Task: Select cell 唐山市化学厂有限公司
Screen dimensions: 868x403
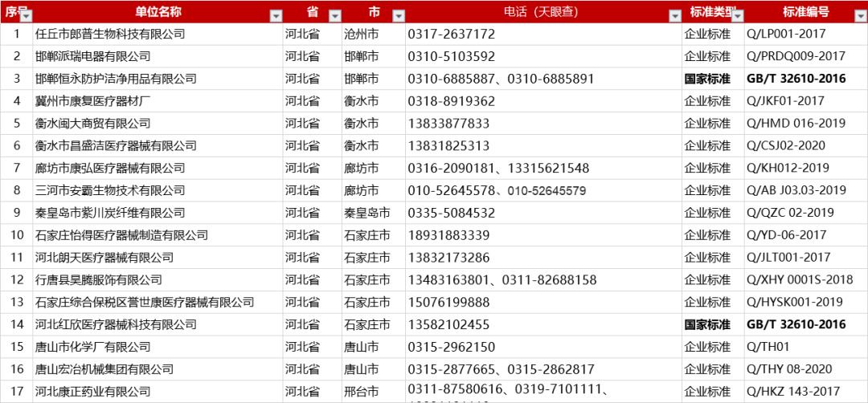Action: coord(158,347)
